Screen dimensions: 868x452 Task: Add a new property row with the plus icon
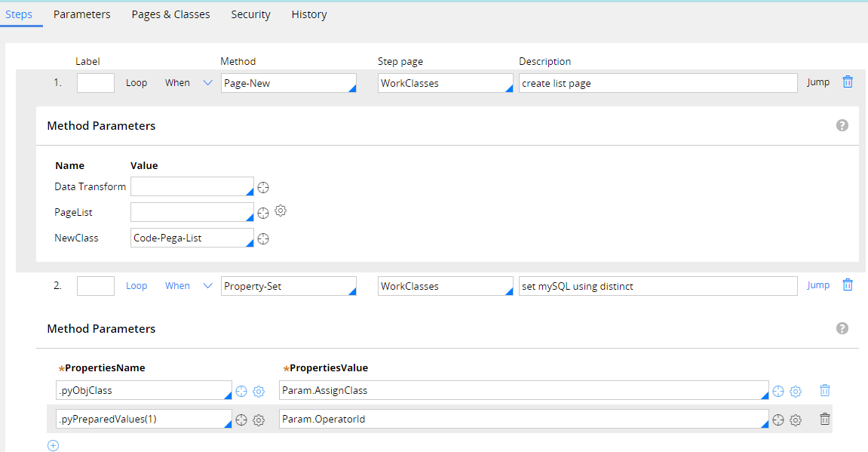[53, 445]
